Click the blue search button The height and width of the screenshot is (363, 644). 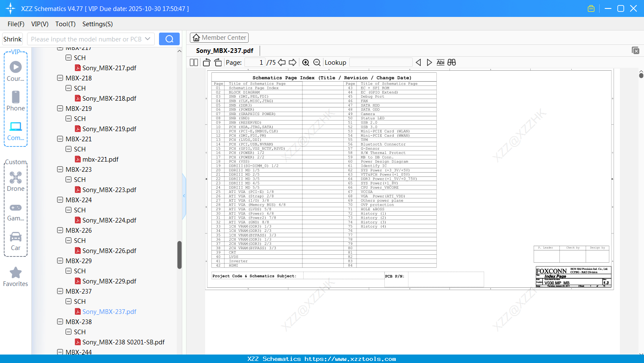[169, 39]
